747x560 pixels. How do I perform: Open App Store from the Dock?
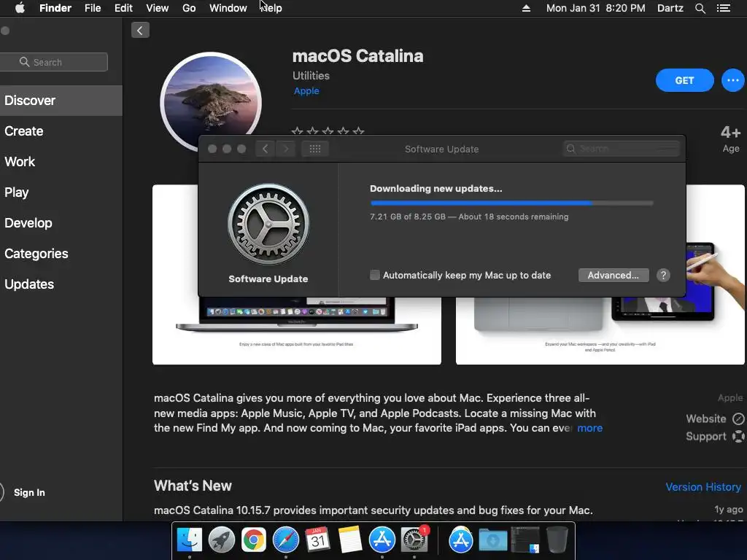(382, 540)
